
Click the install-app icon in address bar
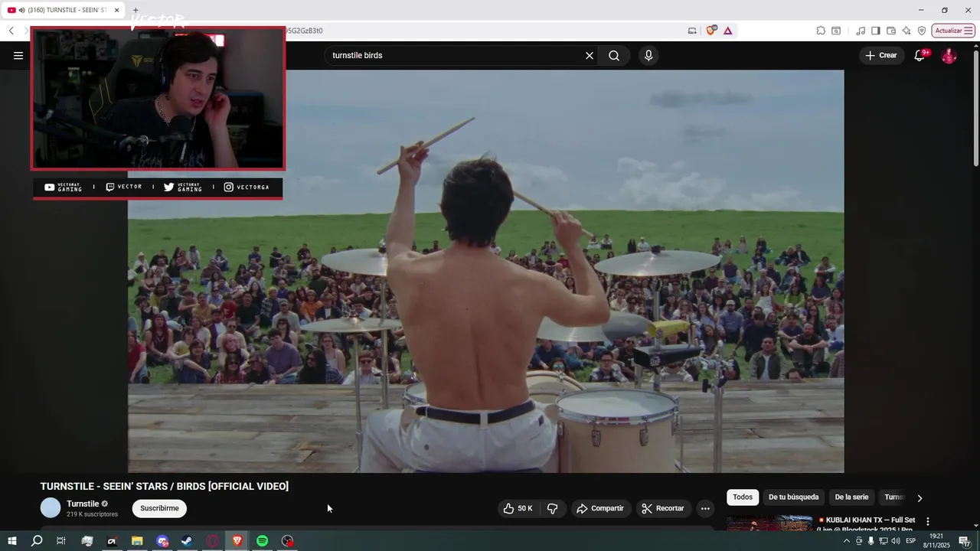692,31
